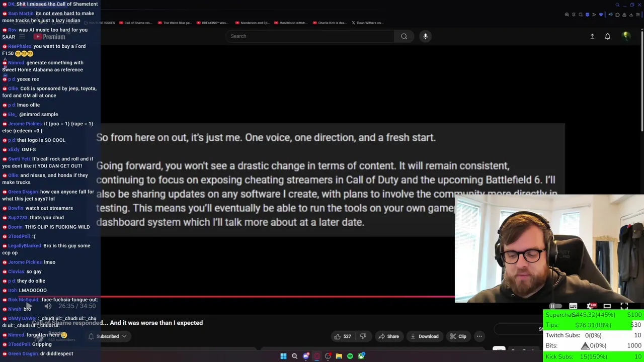Viewport: 644px width, 362px height.
Task: Open the browser easy setup sliders icon
Action: pos(638,15)
